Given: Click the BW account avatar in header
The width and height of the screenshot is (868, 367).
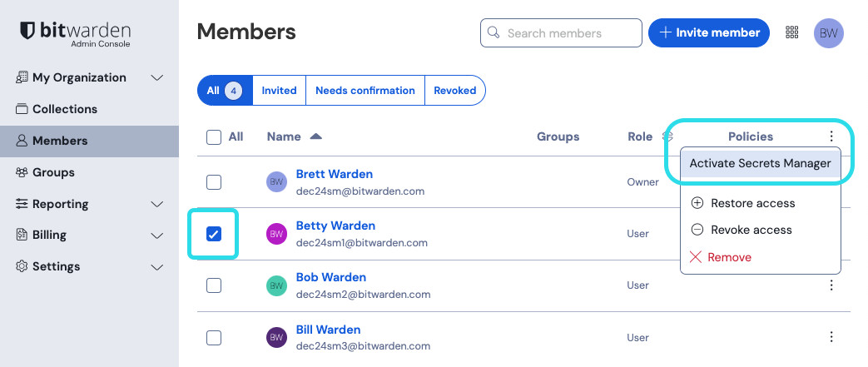Looking at the screenshot, I should (x=828, y=32).
